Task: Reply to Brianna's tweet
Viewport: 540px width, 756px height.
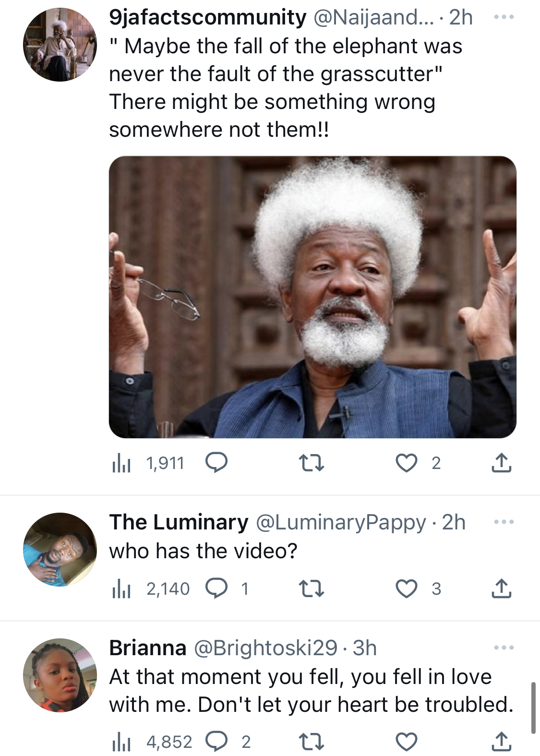Action: click(x=216, y=742)
